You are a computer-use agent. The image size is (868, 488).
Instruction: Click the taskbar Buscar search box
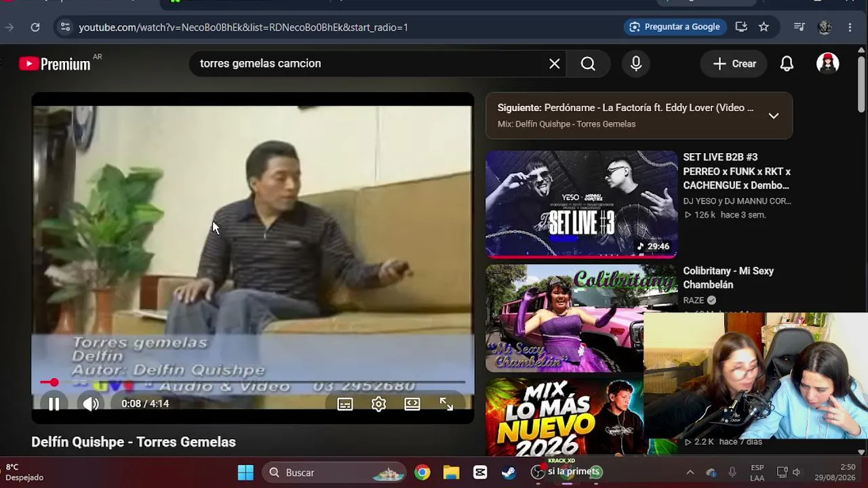(334, 472)
